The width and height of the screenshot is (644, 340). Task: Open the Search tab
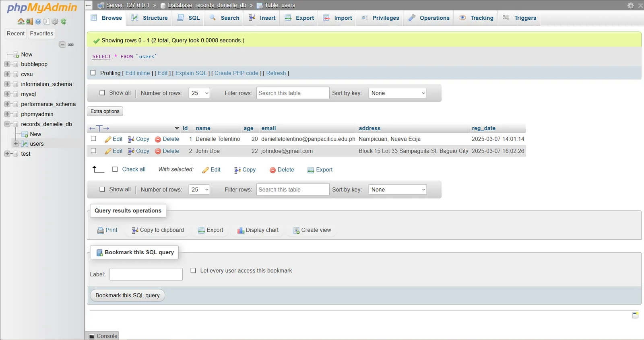pos(225,18)
